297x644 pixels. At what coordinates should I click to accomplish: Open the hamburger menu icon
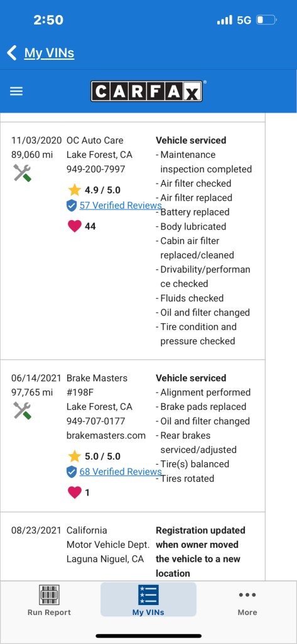point(16,91)
